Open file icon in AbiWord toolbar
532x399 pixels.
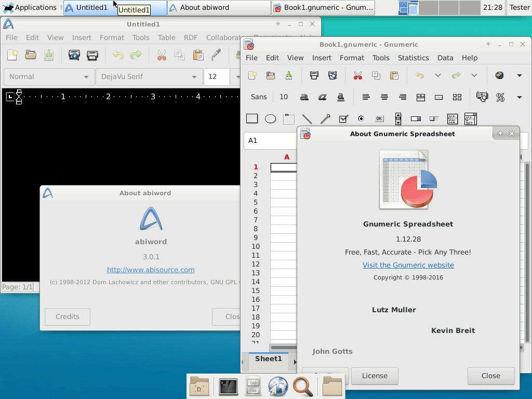pos(31,55)
